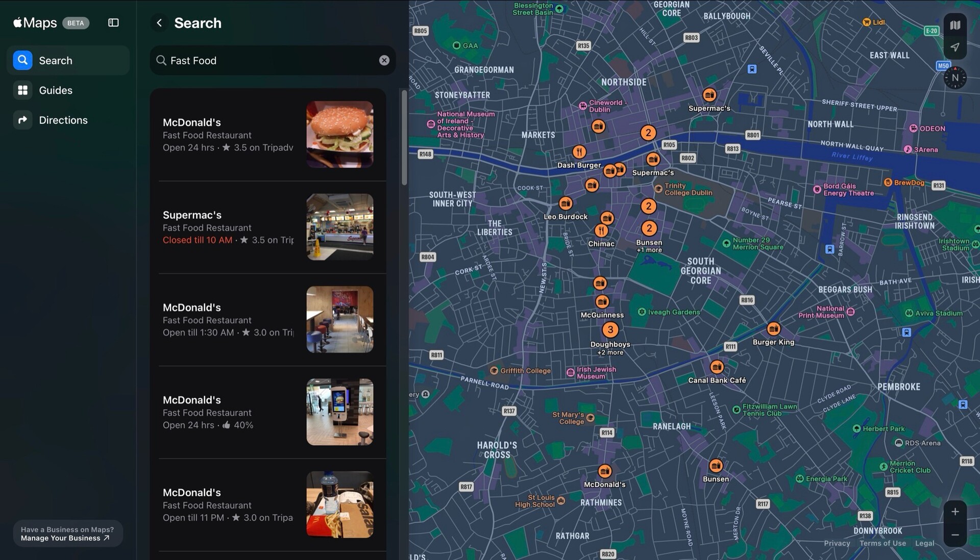Click the Leo Burdock map marker
This screenshot has width=980, height=560.
point(565,203)
